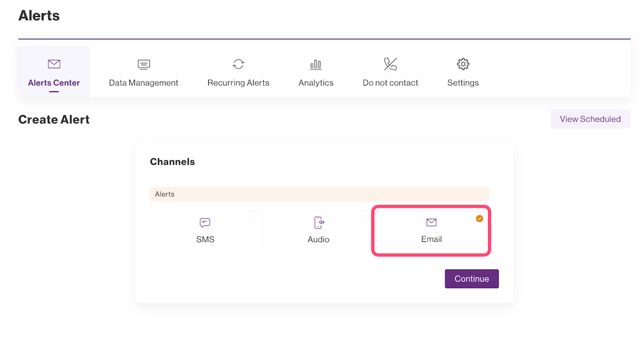Click the Alerts Center envelope icon
Viewport: 644px width, 359px height.
click(54, 64)
